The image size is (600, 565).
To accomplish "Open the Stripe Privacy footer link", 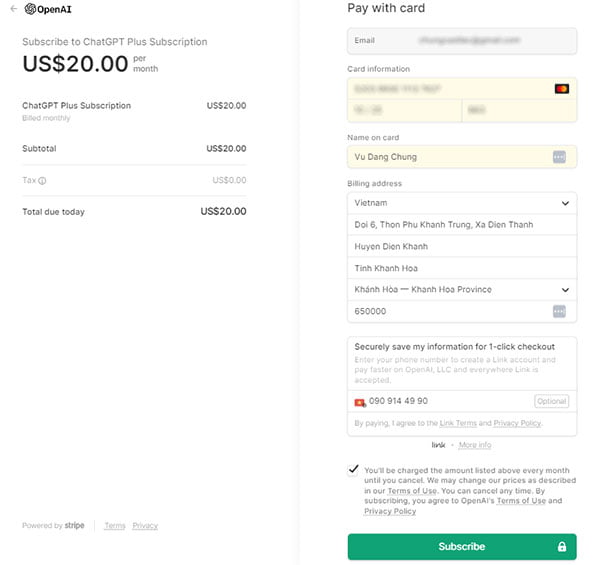I will [145, 526].
